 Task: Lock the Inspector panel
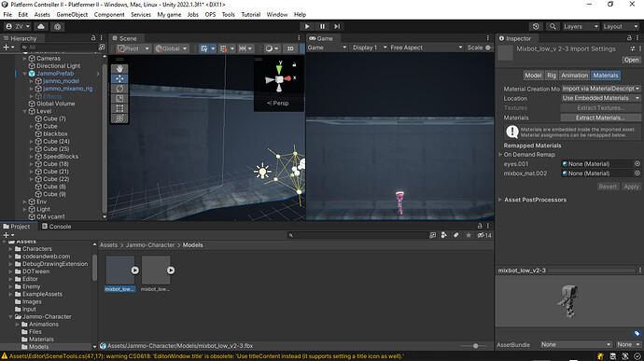[629, 38]
